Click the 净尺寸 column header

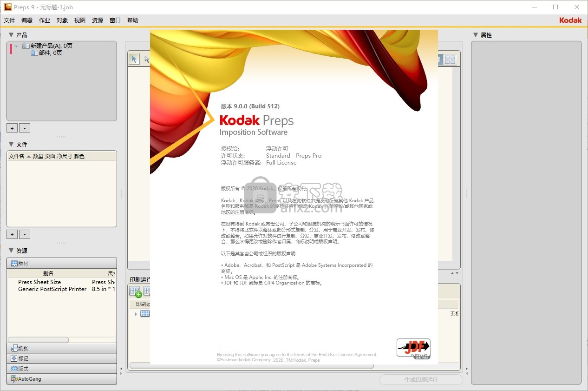(65, 157)
